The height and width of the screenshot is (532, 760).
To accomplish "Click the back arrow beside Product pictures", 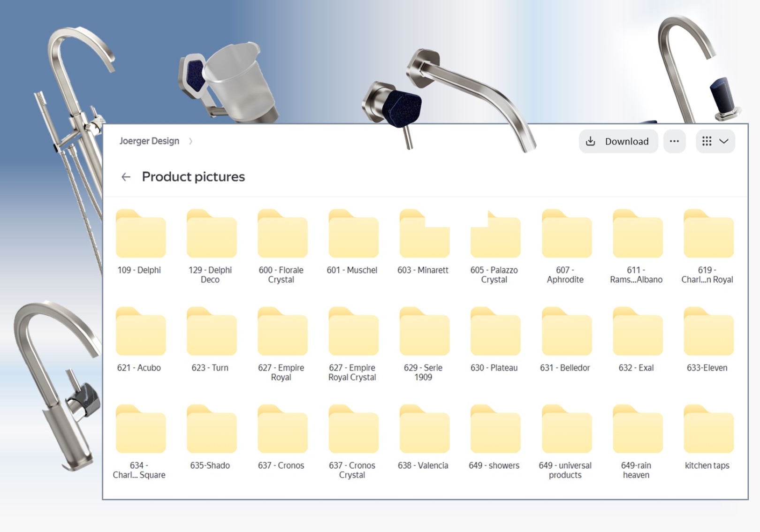I will point(126,177).
